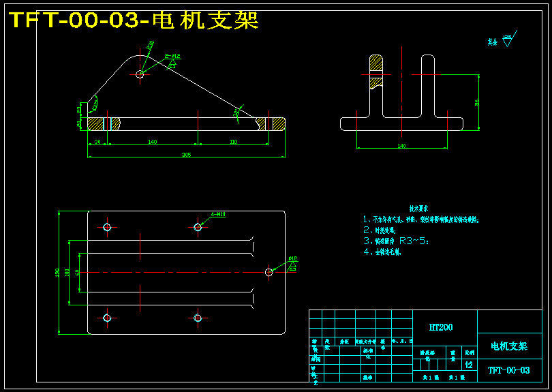Click technical requirement line 4 text

click(382, 252)
